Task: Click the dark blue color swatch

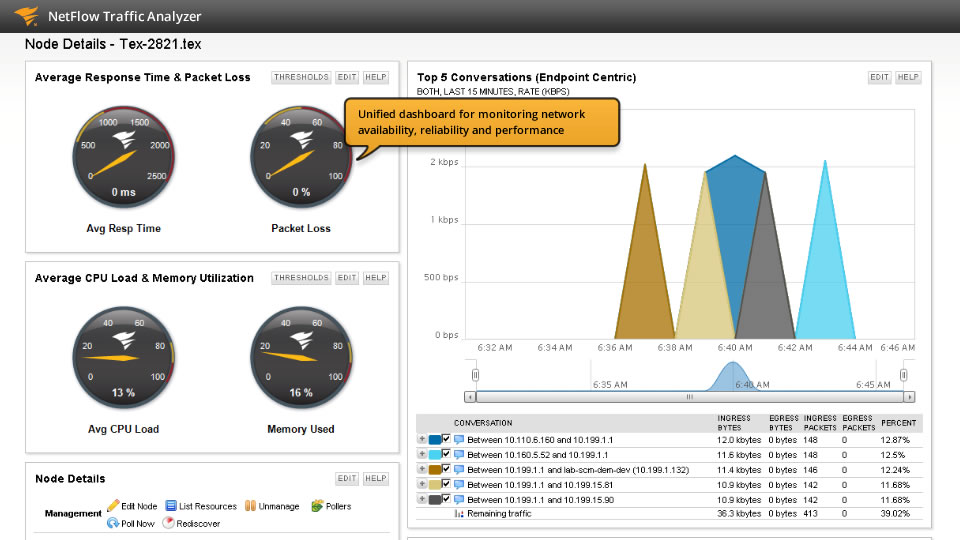Action: (x=435, y=440)
